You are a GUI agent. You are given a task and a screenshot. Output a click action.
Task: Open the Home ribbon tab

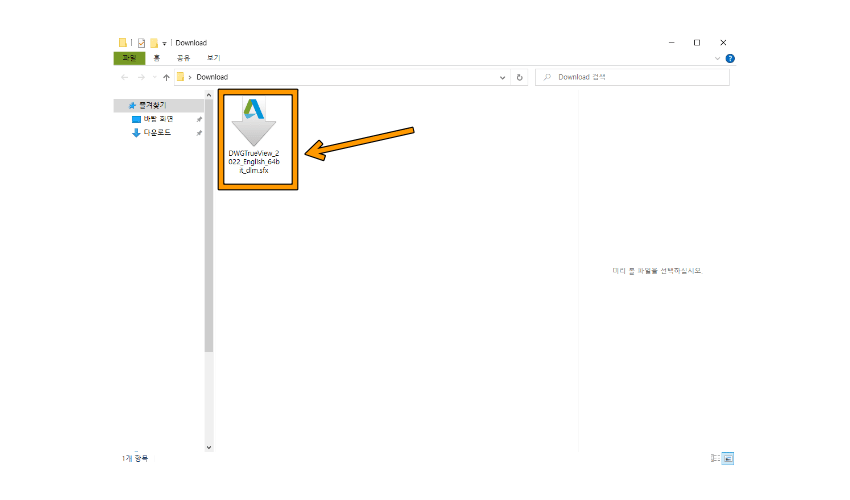[x=157, y=58]
